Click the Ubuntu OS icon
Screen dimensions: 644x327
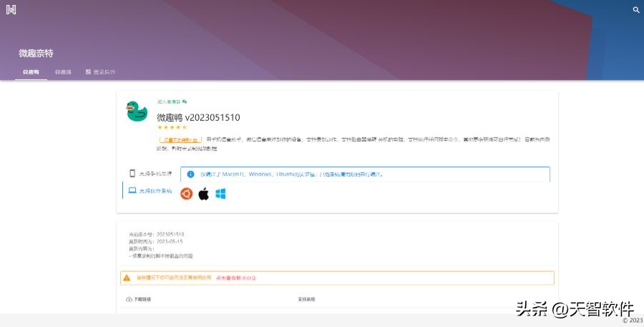tap(187, 193)
